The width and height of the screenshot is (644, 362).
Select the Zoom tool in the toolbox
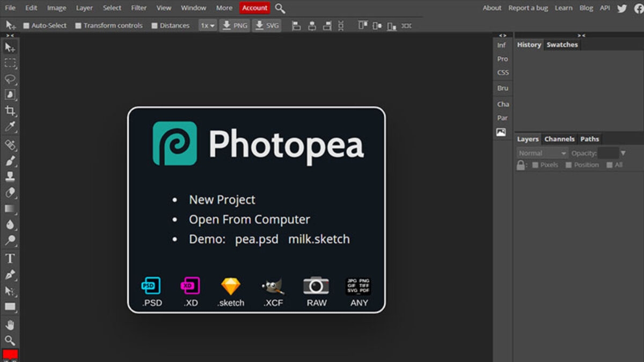pos(10,340)
